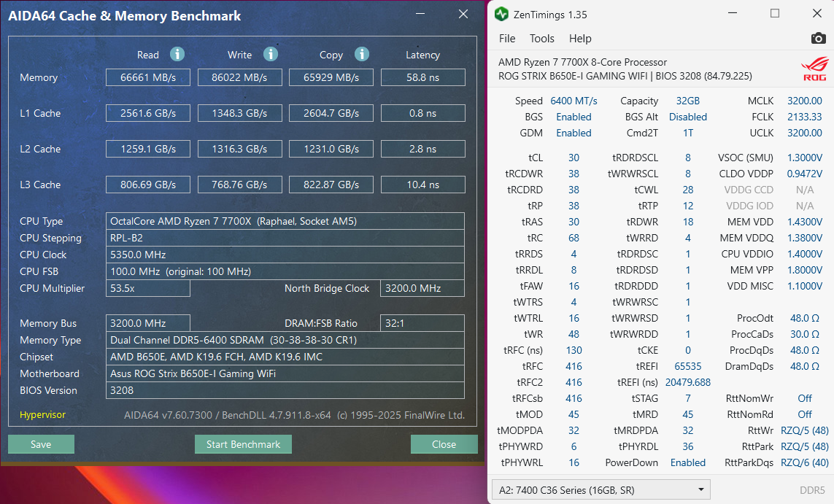Click the tPHYRDL value 36
834x504 pixels.
click(x=688, y=446)
